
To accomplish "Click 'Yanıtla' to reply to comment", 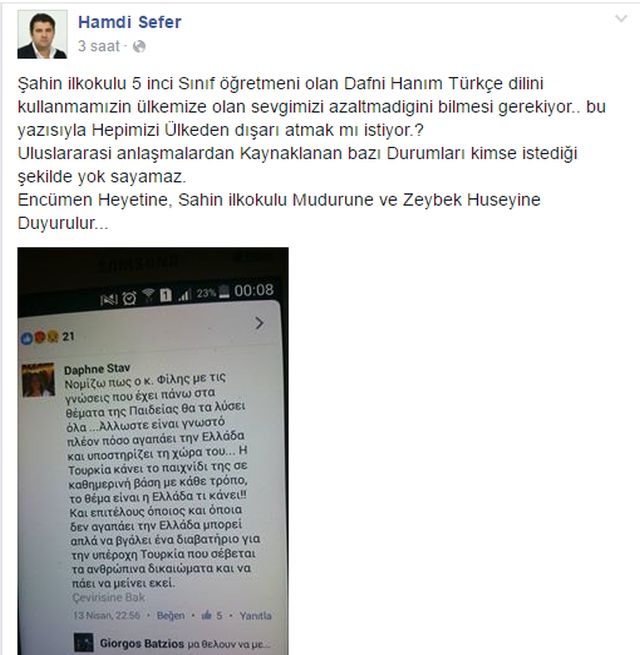I will point(255,616).
